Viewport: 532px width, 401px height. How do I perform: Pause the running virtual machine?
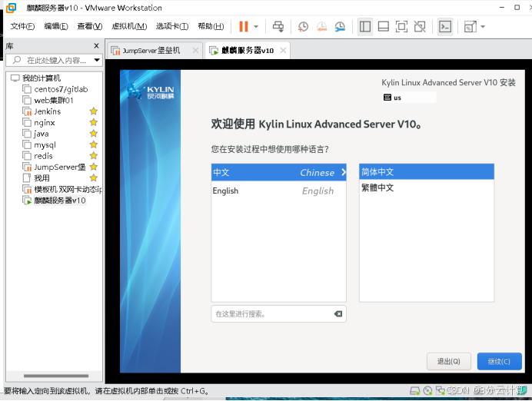244,26
